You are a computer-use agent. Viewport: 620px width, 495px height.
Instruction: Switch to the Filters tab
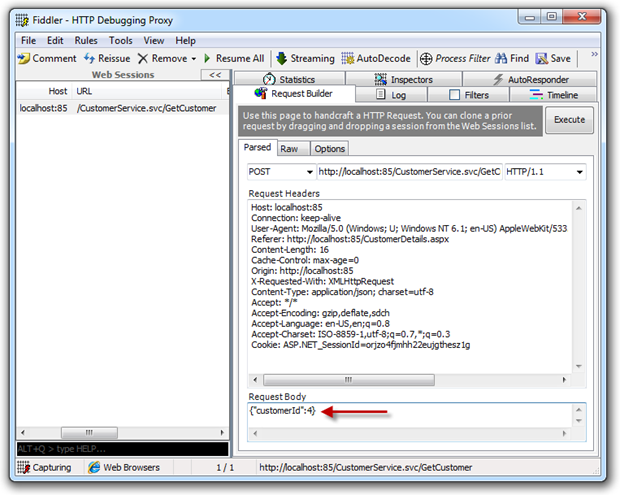tap(469, 95)
